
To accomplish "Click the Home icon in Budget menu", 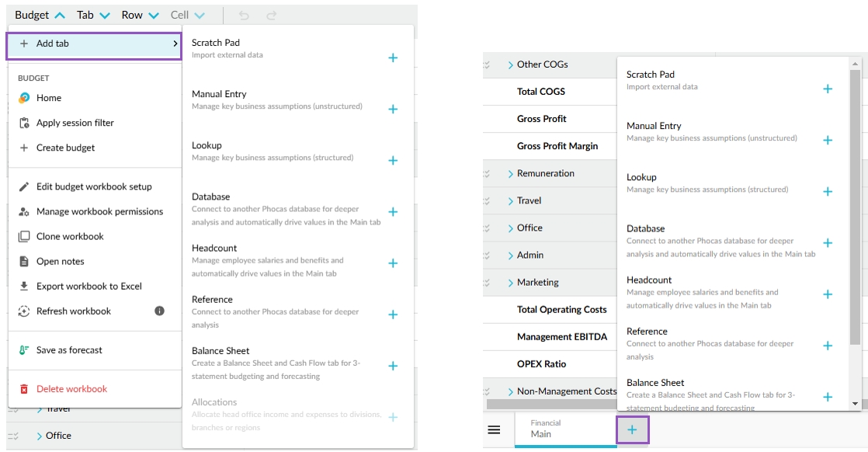I will [x=24, y=98].
